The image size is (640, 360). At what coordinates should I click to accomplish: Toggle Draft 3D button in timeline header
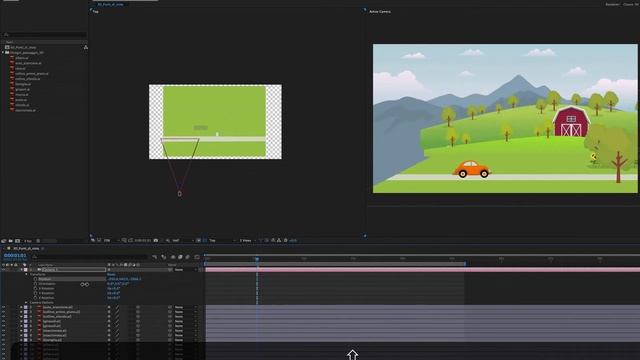tap(164, 257)
